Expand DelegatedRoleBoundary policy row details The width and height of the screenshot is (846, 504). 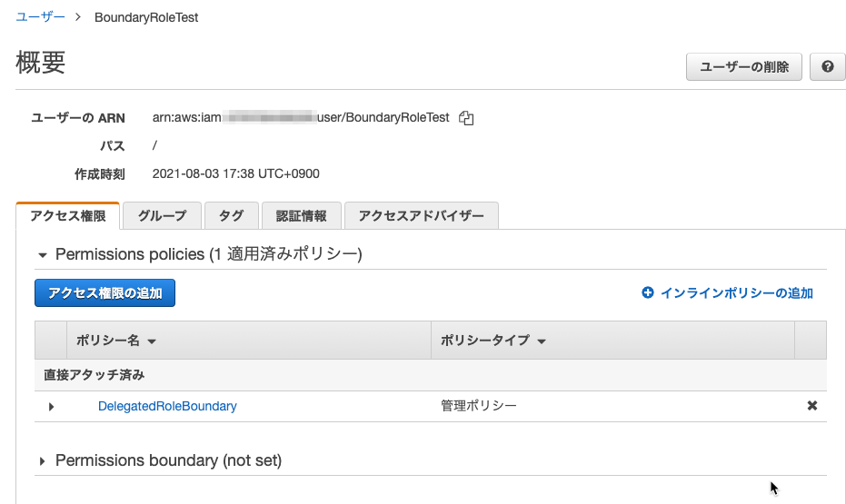pyautogui.click(x=51, y=407)
